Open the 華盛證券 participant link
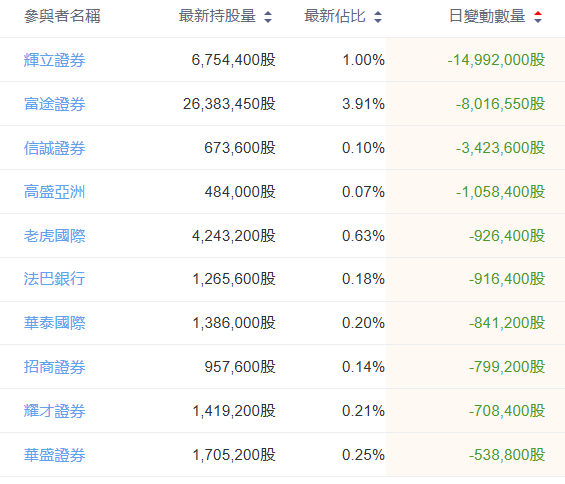Viewport: 565px width, 484px height. (54, 455)
